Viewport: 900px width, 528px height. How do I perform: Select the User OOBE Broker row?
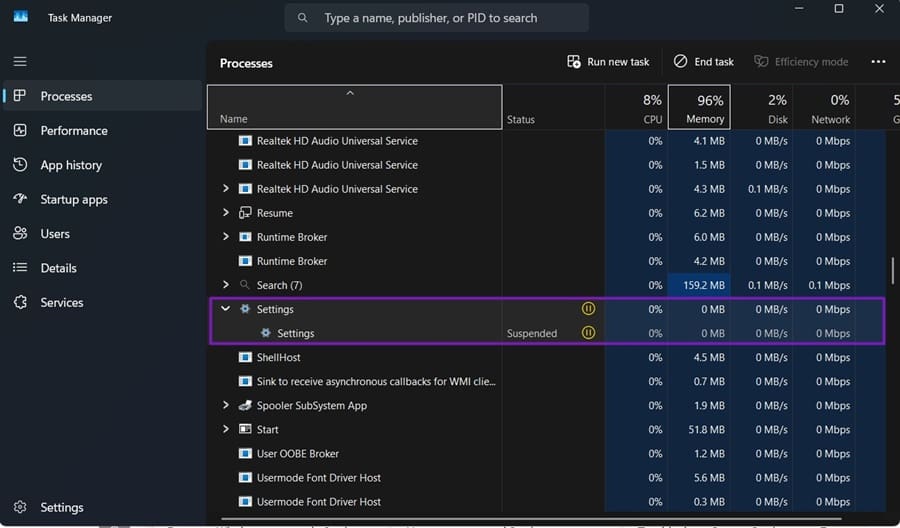545,453
